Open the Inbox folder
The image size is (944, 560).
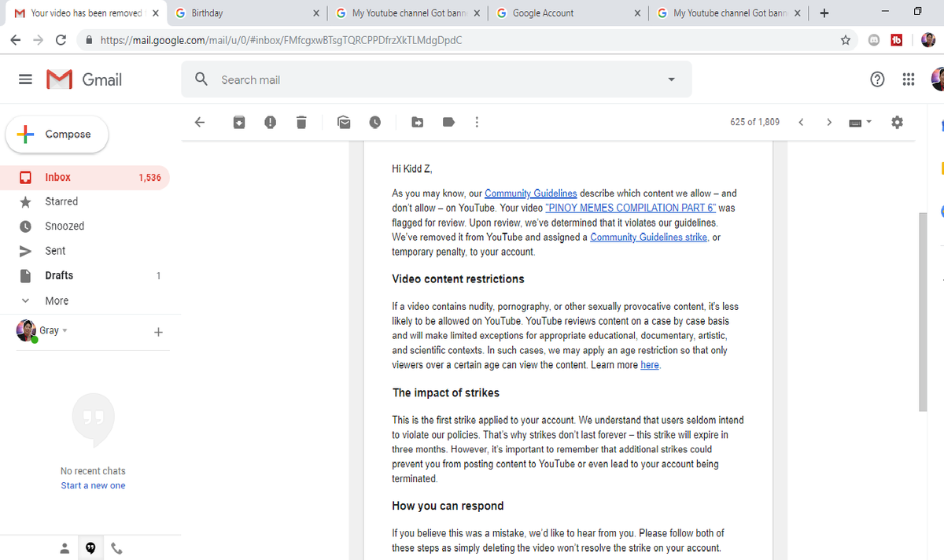point(84,177)
